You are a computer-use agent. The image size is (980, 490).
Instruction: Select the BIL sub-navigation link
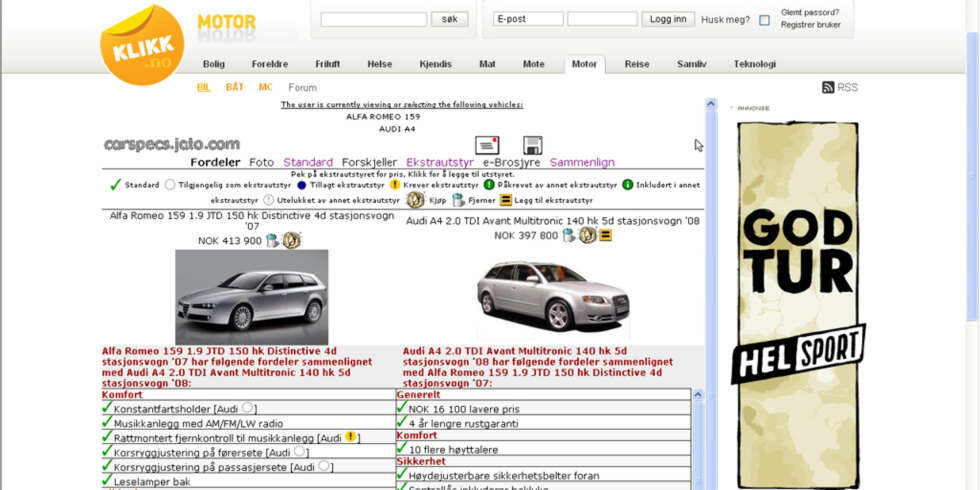[x=204, y=88]
